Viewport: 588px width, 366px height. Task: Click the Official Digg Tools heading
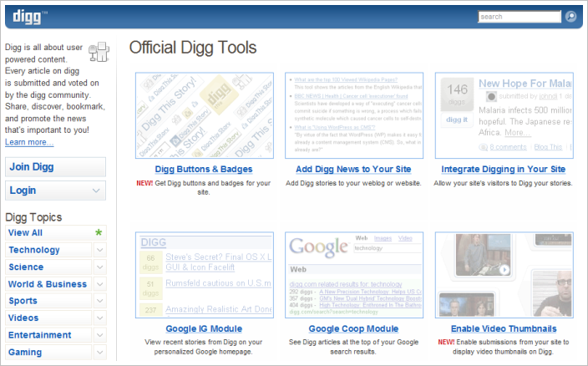tap(193, 48)
